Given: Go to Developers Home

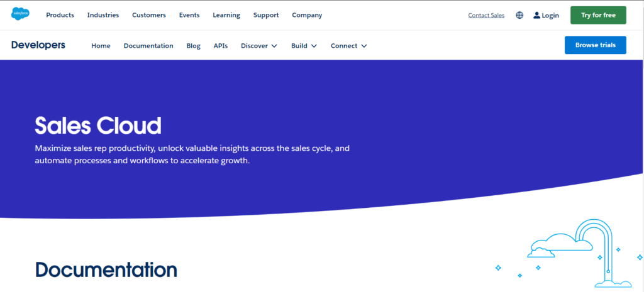Looking at the screenshot, I should (x=101, y=46).
